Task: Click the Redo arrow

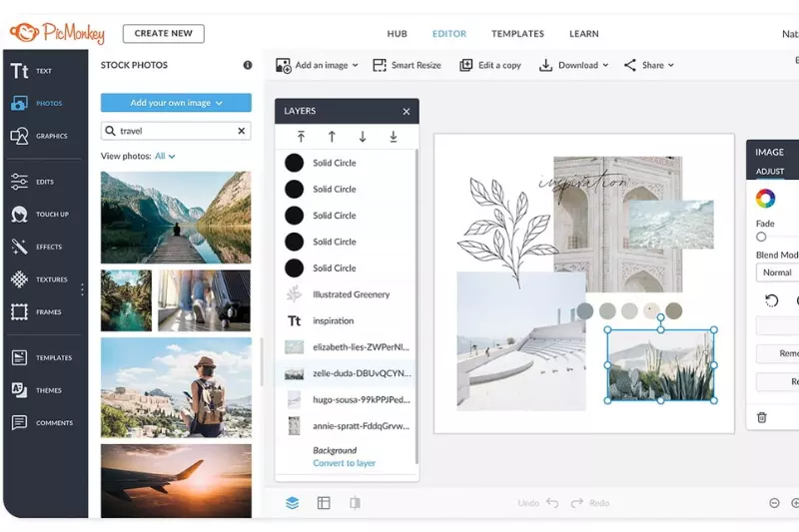Action: point(577,503)
